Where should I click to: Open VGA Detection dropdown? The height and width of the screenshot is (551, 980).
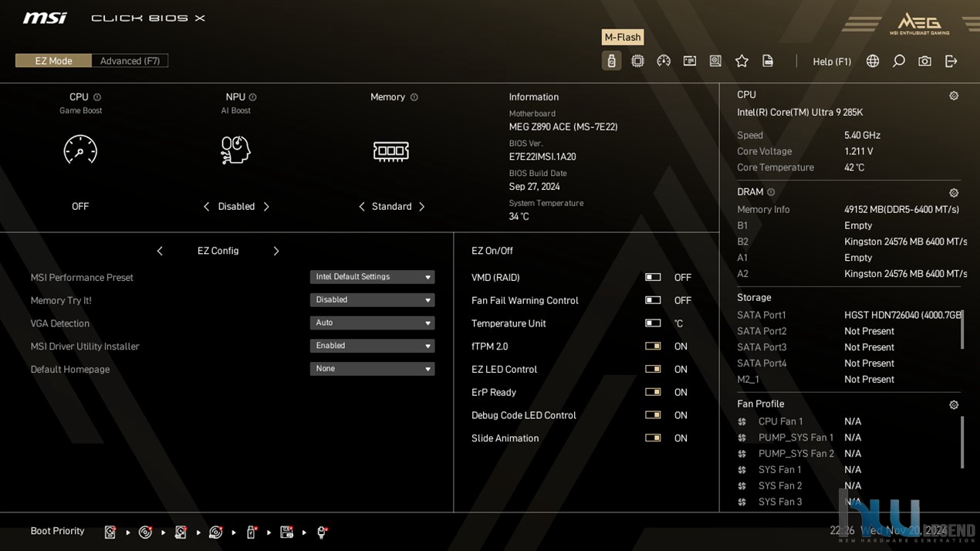(x=372, y=323)
